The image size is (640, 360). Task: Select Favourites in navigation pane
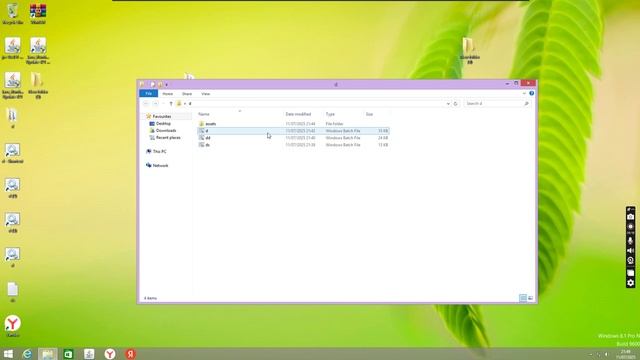tap(162, 116)
